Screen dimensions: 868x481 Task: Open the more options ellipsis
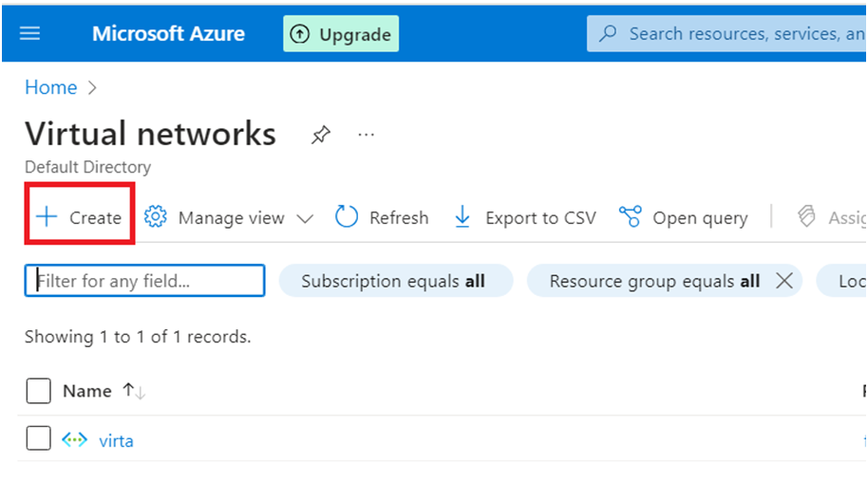367,136
